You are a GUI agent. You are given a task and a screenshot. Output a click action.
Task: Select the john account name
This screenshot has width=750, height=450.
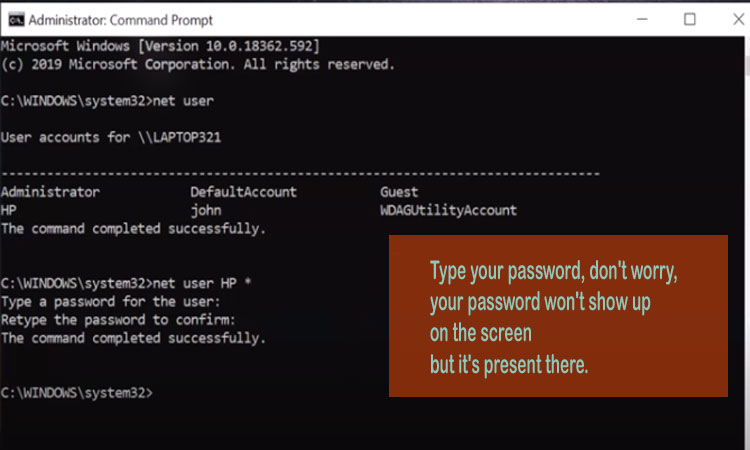pyautogui.click(x=206, y=210)
